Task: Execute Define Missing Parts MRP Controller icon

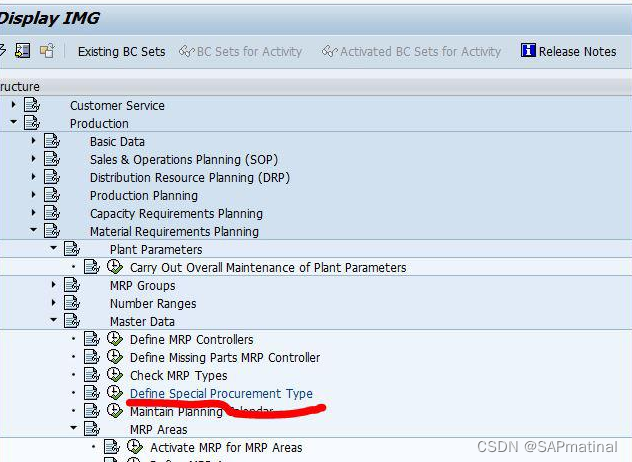Action: click(x=115, y=356)
